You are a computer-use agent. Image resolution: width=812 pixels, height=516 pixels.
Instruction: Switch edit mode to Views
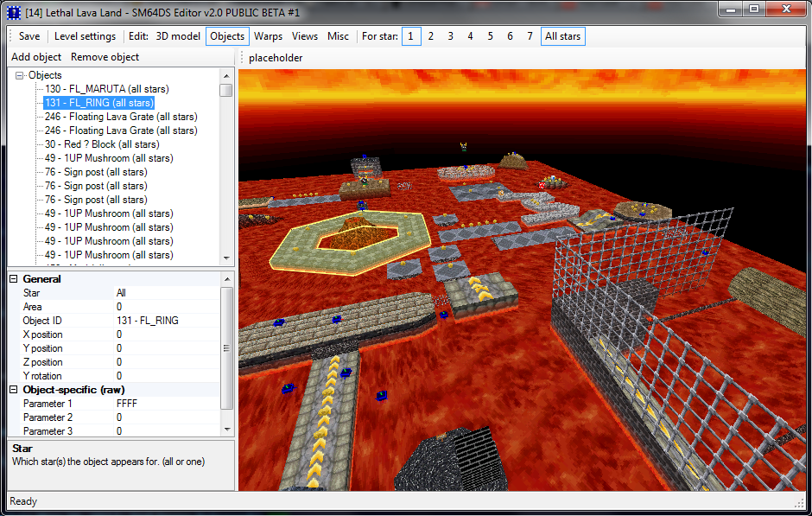point(304,36)
